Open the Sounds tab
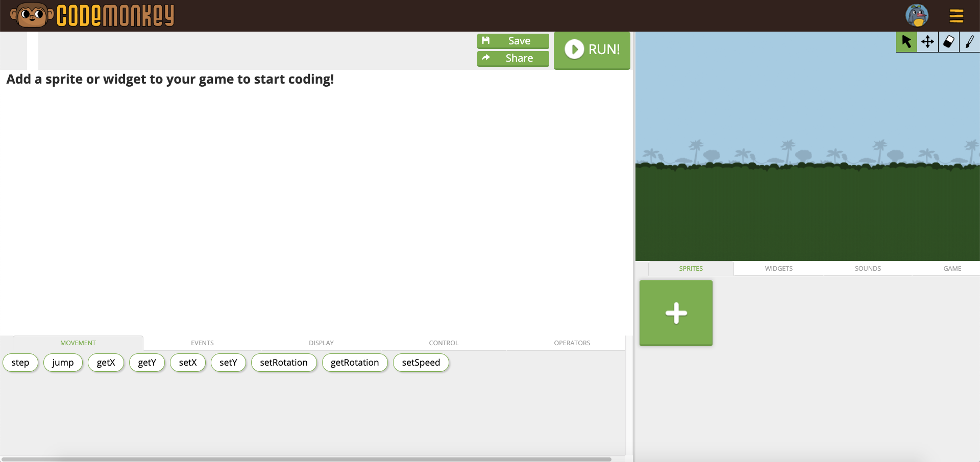 [x=868, y=269]
